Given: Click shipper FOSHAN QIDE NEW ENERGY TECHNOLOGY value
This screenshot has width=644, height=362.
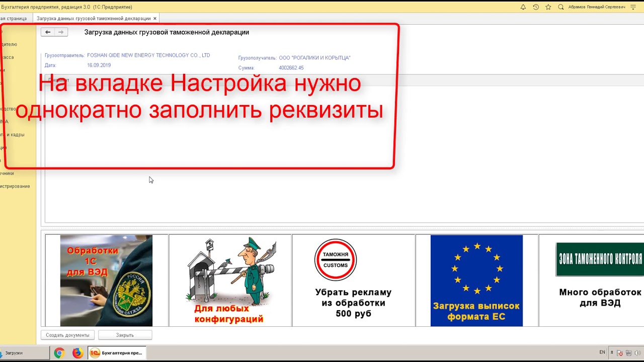Looking at the screenshot, I should 148,55.
